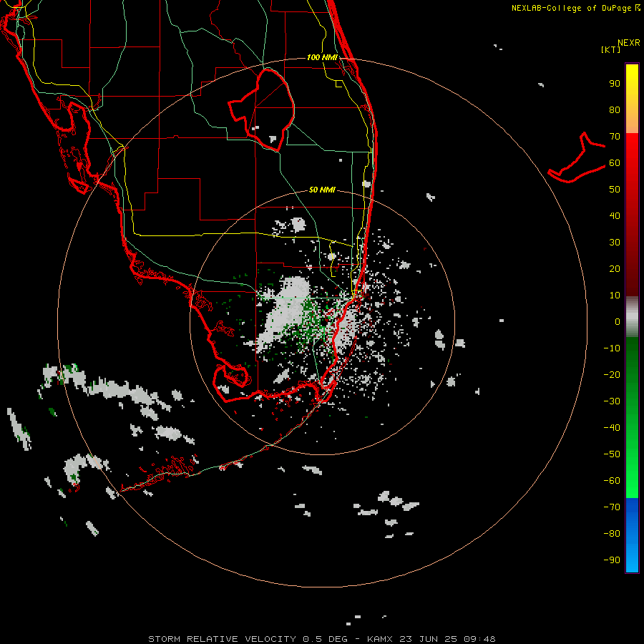Click the NEXR label above the color scale

[x=628, y=43]
